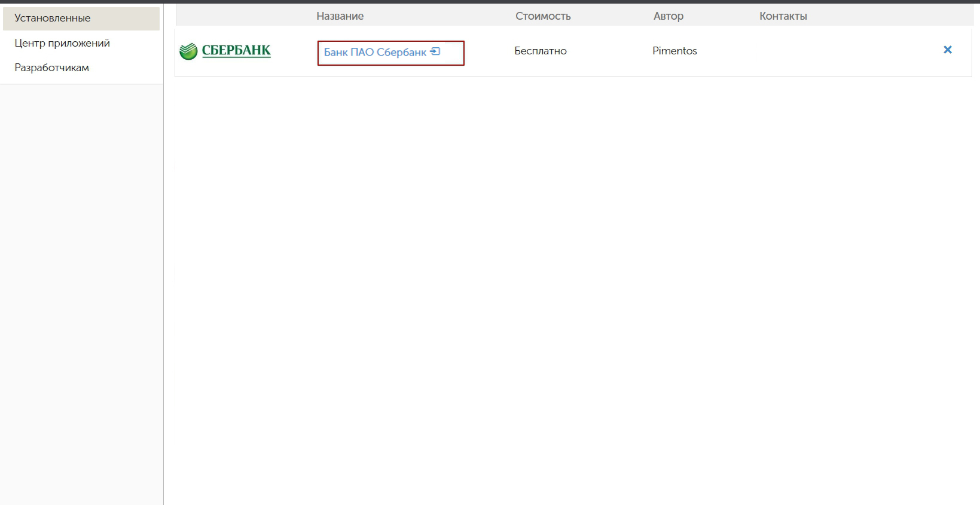Image resolution: width=980 pixels, height=505 pixels.
Task: Click the Стоимость column header
Action: pos(543,16)
